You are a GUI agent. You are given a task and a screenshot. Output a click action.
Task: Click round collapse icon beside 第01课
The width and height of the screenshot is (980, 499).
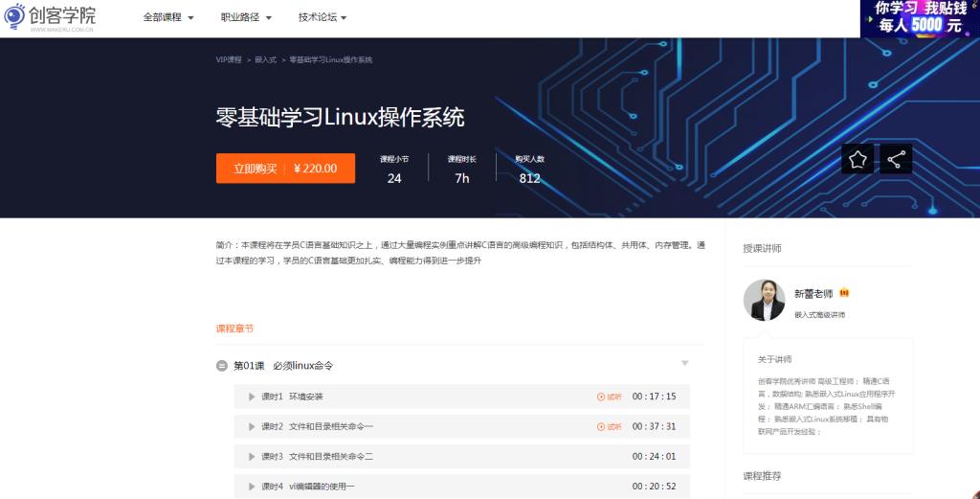pyautogui.click(x=222, y=366)
